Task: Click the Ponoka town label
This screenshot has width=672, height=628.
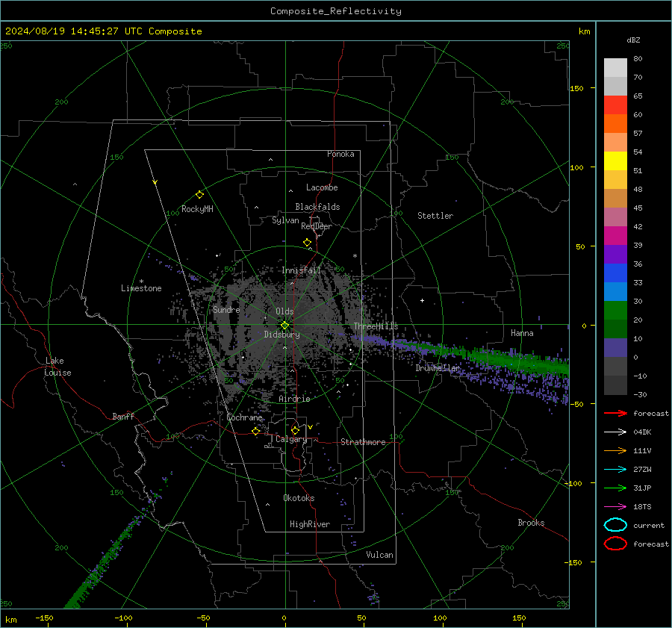Action: (x=340, y=154)
